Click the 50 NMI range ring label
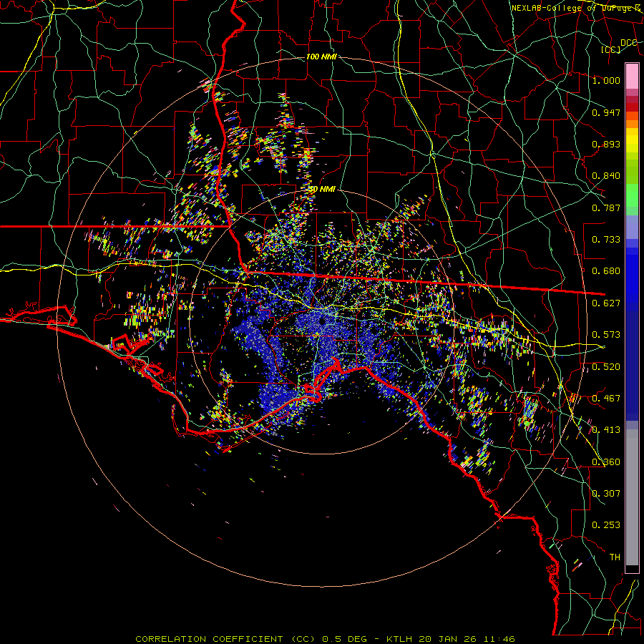Screen dimensions: 644x644 (x=321, y=189)
